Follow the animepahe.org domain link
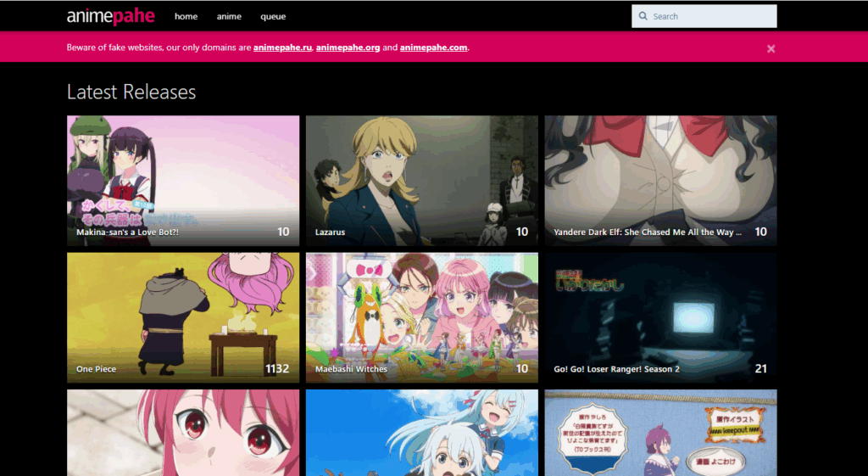Viewport: 868px width, 476px height. point(348,48)
